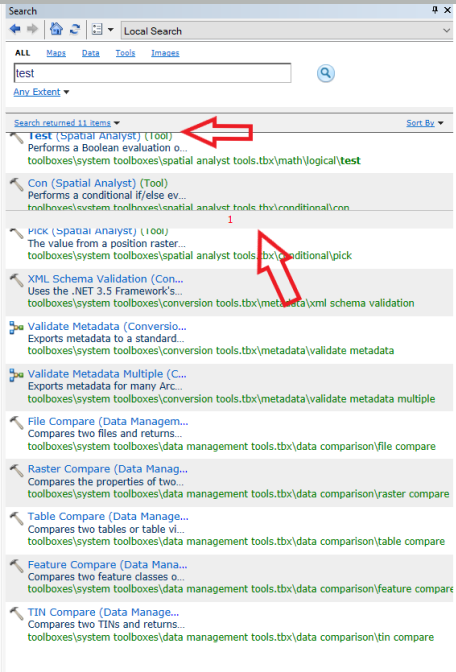Pin the Search panel with pushpin icon
The height and width of the screenshot is (672, 456).
click(435, 9)
